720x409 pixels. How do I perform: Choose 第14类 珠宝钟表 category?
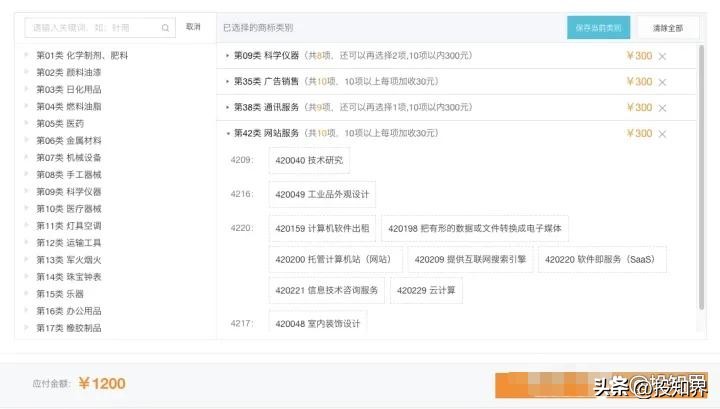[x=68, y=277]
